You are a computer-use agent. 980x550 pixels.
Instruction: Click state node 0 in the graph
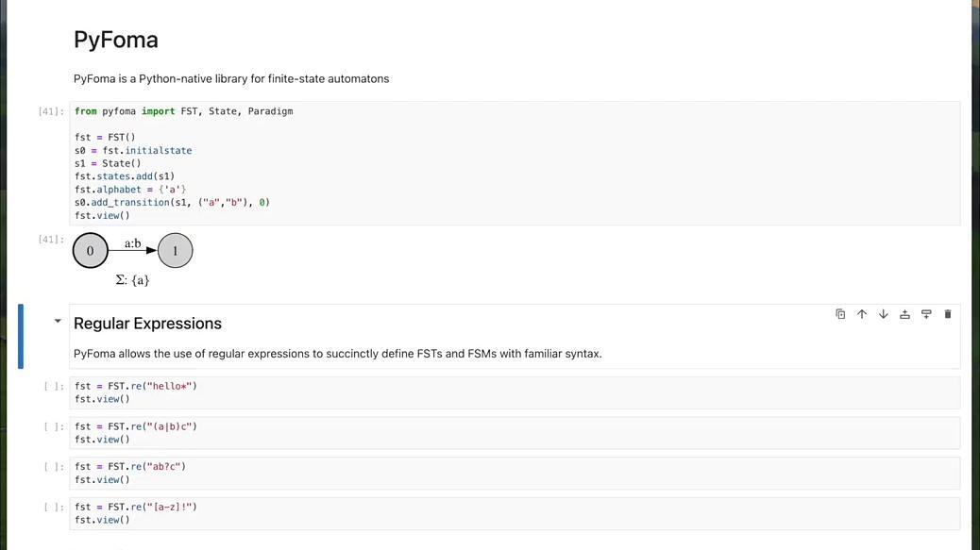pyautogui.click(x=90, y=250)
